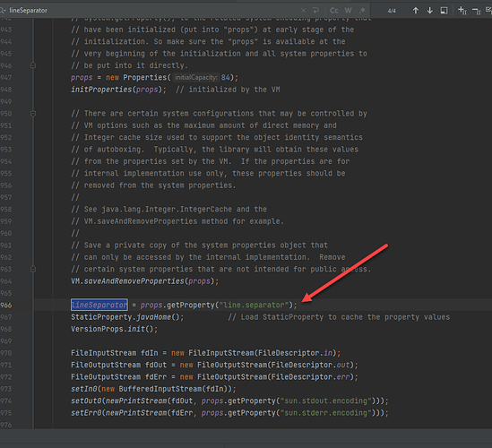492x448 pixels.
Task: Click line number 966 in the gutter
Action: (6, 305)
